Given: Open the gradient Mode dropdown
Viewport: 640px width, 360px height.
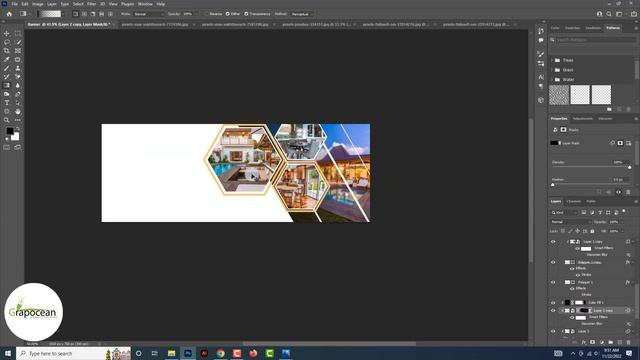Looking at the screenshot, I should (148, 14).
